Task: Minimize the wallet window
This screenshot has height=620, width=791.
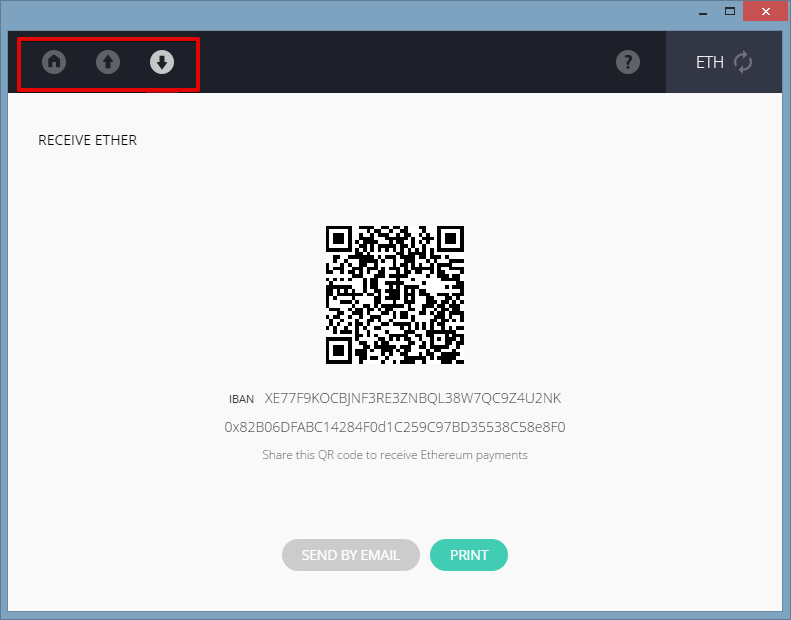Action: click(703, 12)
